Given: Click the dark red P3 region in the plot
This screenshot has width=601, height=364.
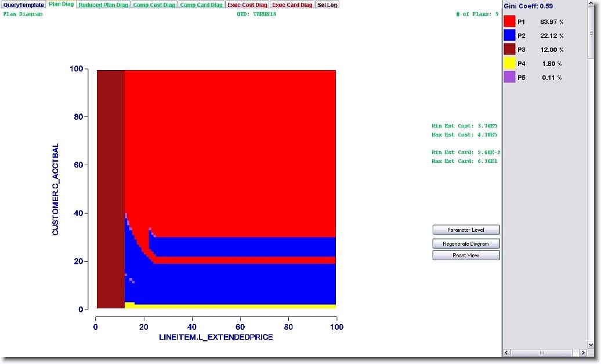Looking at the screenshot, I should point(110,185).
